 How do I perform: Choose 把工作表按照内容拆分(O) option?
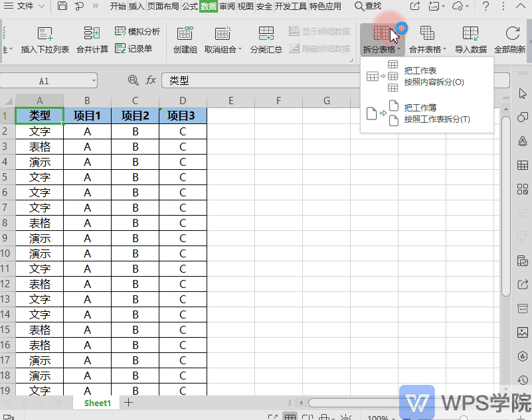427,76
